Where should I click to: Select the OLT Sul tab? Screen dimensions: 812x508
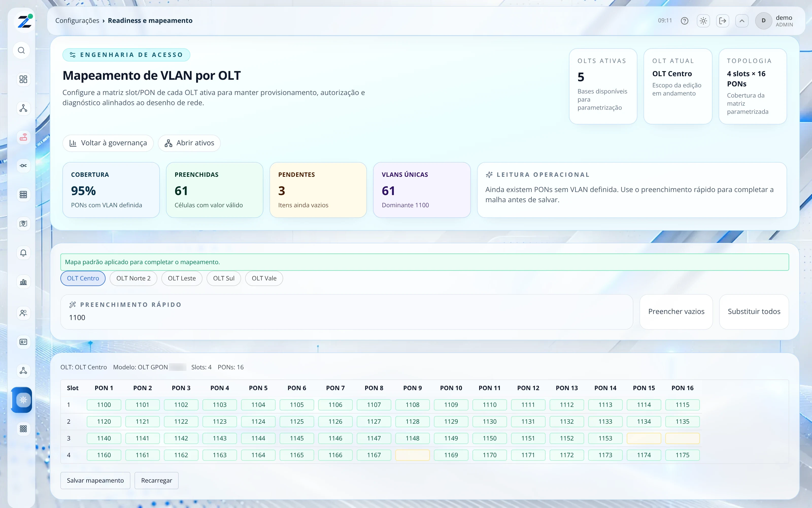[x=224, y=278]
